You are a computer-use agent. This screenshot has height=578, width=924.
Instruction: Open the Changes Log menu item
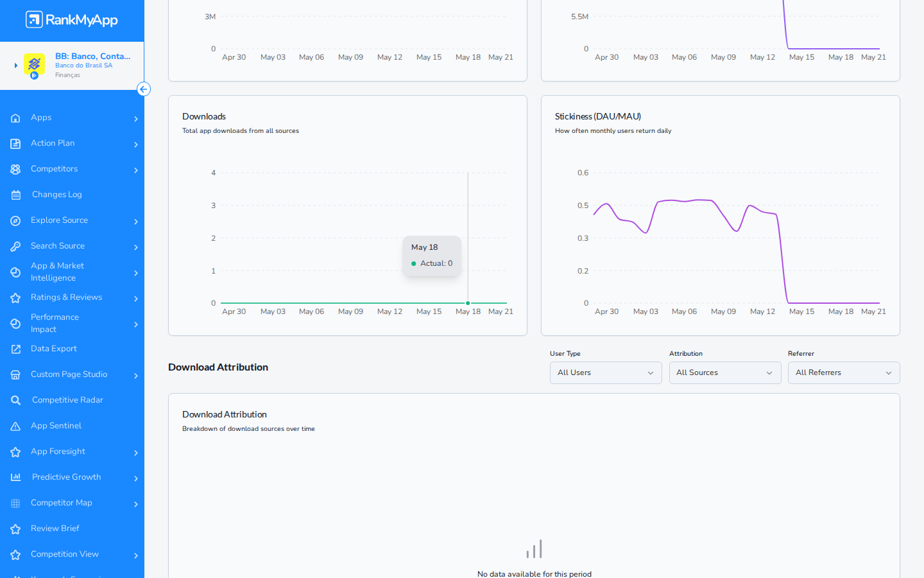(56, 195)
